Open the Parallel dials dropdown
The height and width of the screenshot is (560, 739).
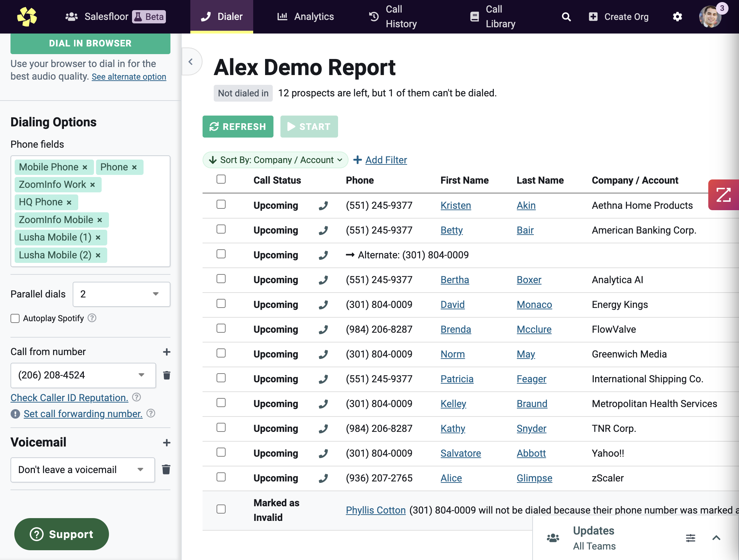[x=122, y=294]
